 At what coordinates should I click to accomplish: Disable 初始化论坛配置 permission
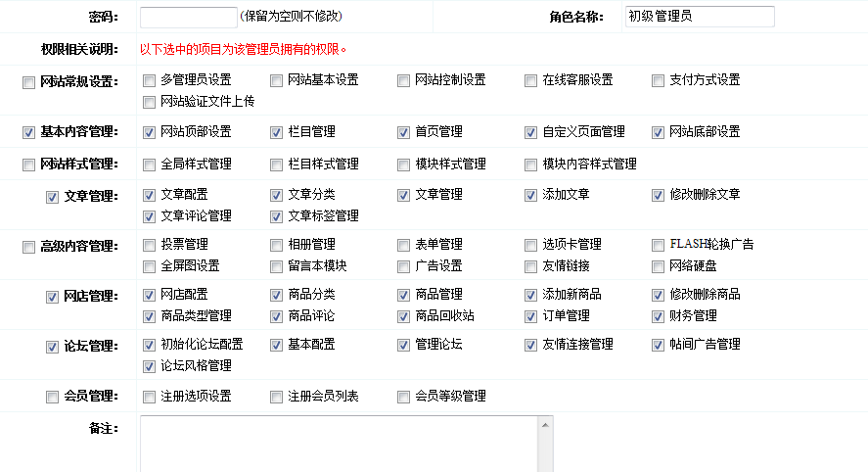coord(149,345)
